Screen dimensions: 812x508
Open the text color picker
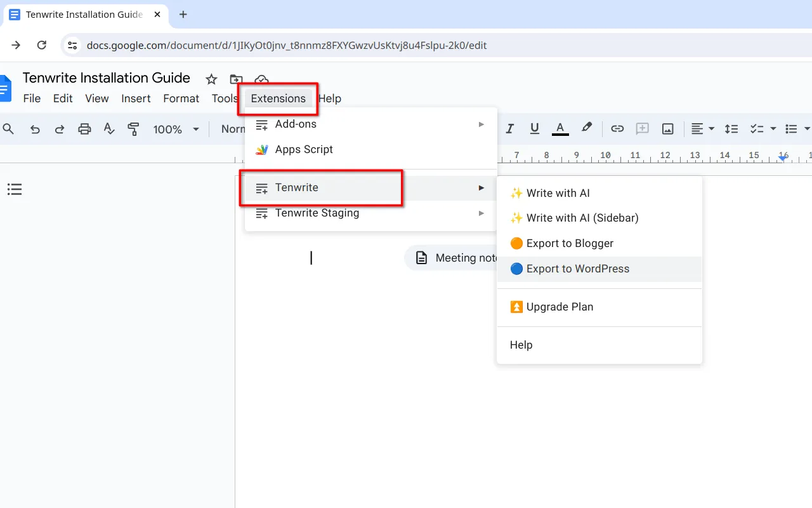(560, 129)
